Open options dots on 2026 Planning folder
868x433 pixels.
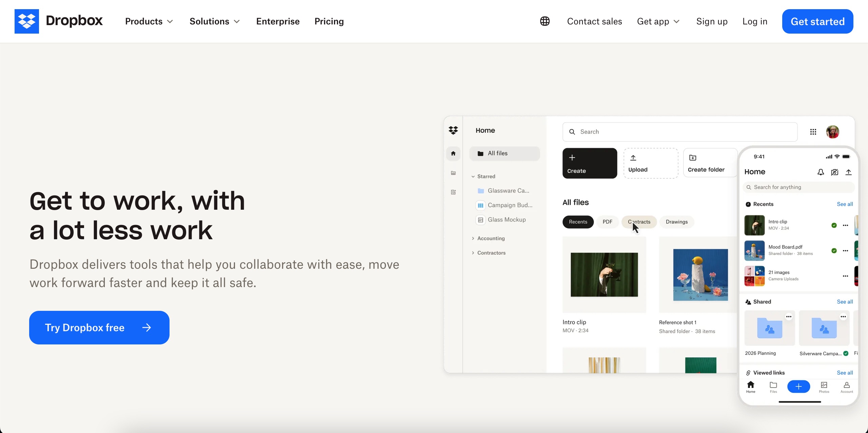coord(789,317)
